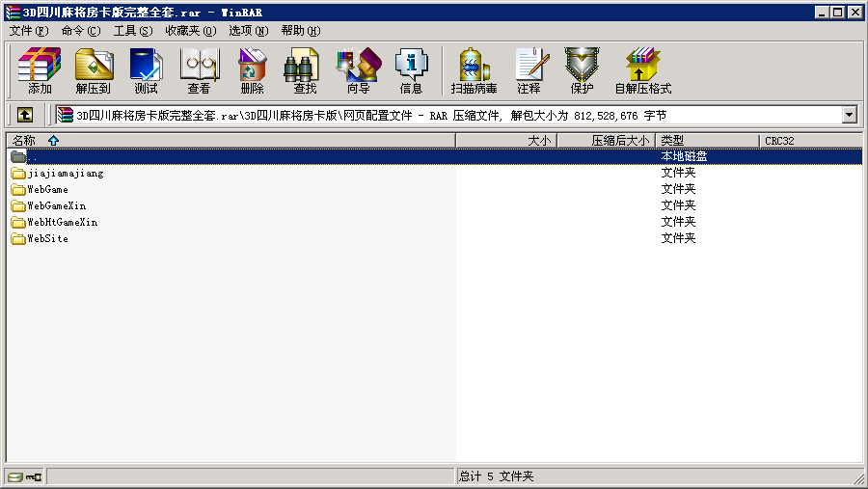Run the Test (测试) archive tool
Image resolution: width=868 pixels, height=489 pixels.
(147, 71)
